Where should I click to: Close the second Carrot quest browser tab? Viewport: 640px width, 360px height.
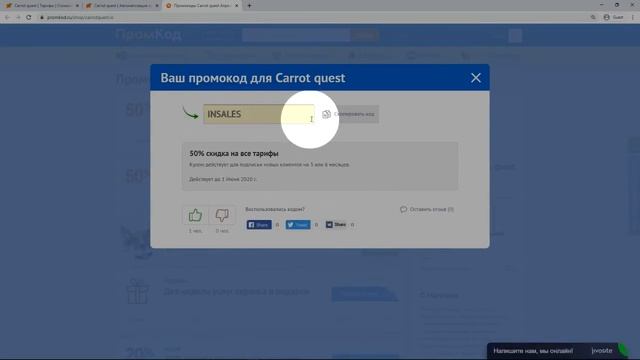pos(157,6)
